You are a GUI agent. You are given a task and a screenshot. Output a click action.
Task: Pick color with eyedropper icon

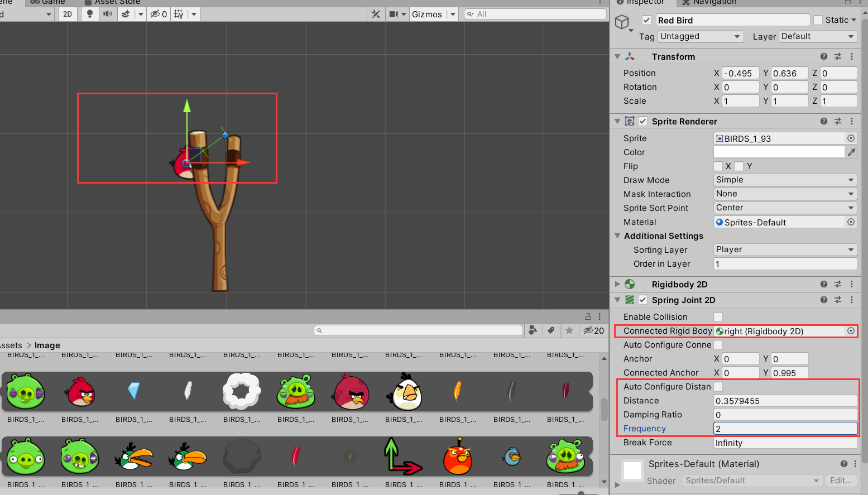point(851,152)
